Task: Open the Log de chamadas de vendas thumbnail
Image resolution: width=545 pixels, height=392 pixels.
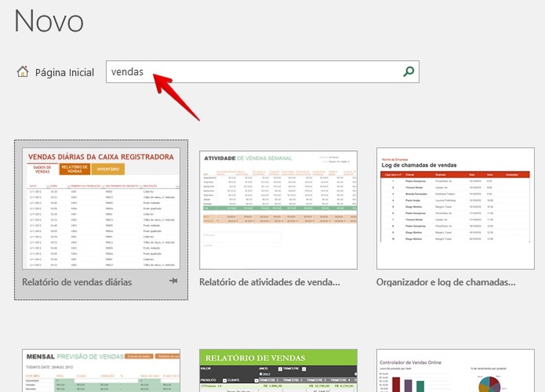Action: click(455, 208)
